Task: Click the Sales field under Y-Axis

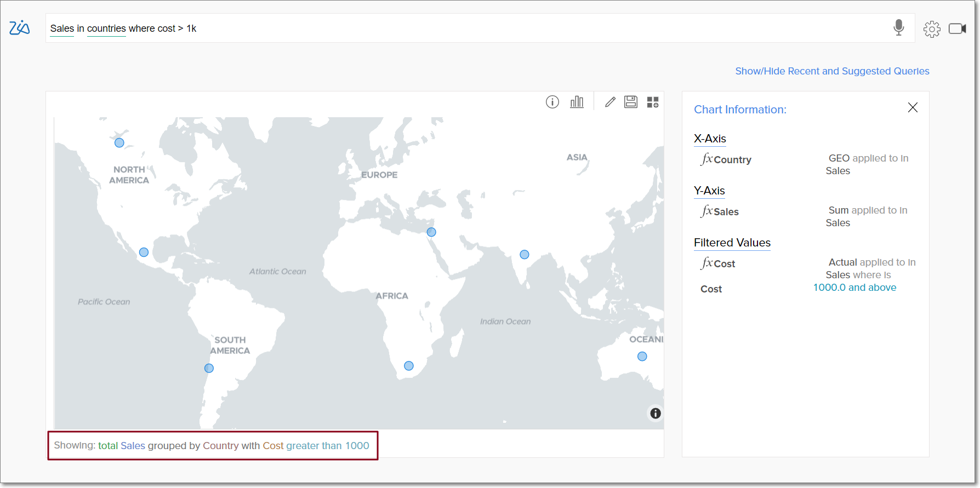Action: click(726, 212)
